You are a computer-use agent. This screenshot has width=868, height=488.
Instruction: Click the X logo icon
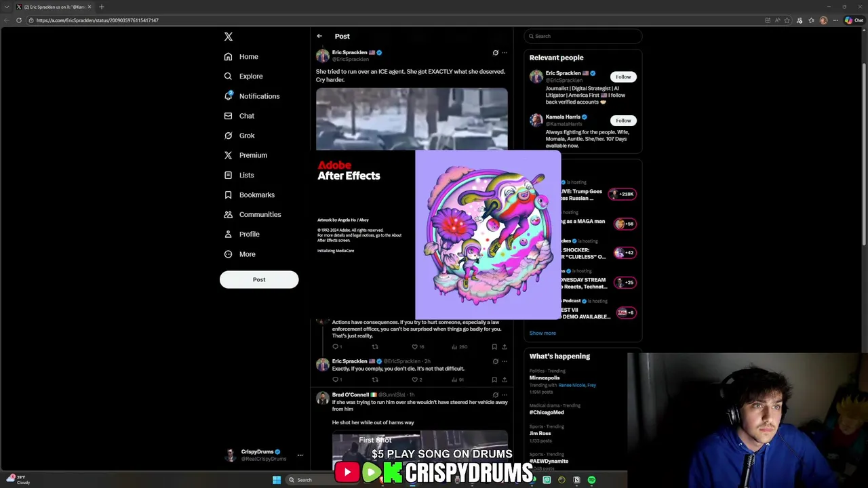pyautogui.click(x=229, y=37)
